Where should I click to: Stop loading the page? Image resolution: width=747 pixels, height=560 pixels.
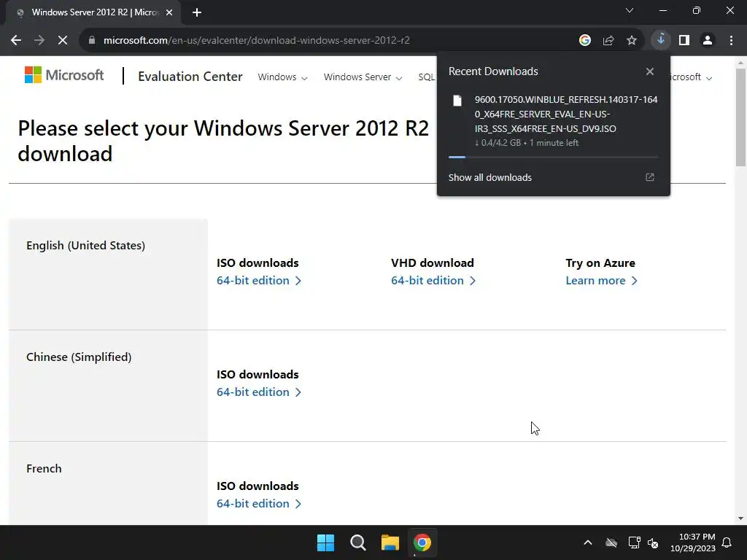point(63,41)
